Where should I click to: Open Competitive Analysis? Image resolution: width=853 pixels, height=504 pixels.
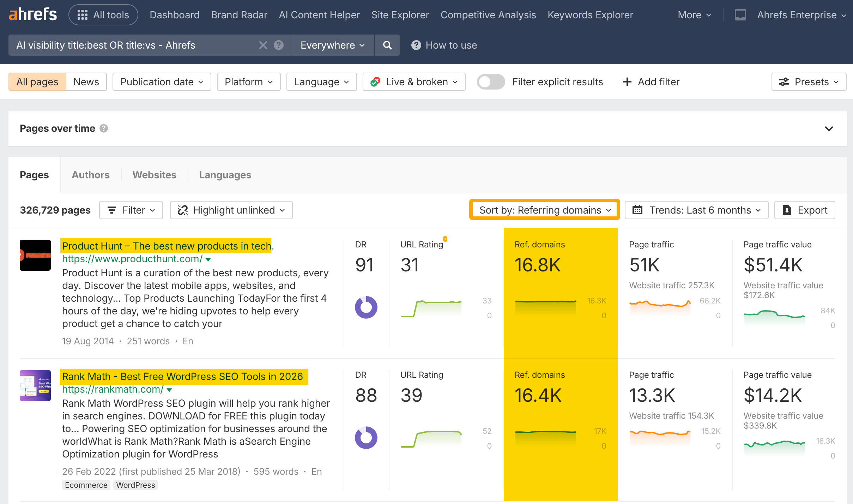point(488,15)
